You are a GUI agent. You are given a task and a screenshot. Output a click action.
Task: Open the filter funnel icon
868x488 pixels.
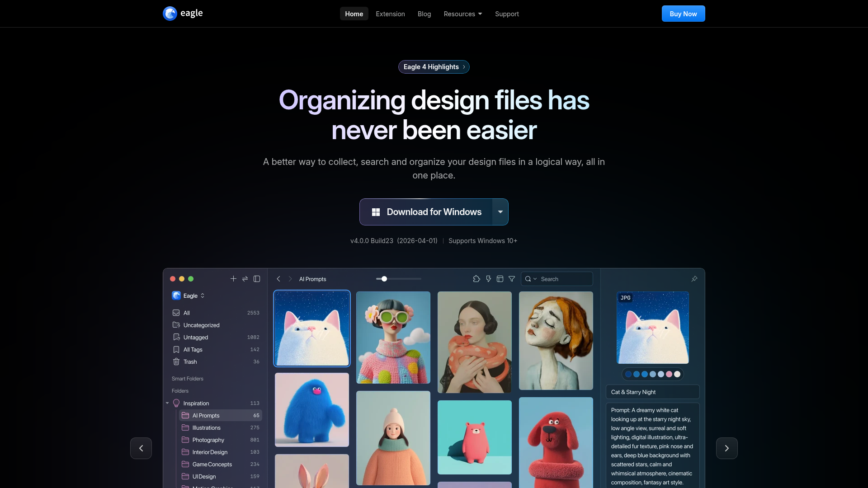(x=512, y=279)
